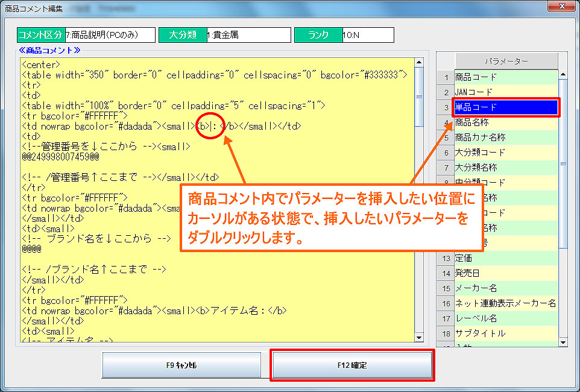
Task: Select JANコード parameter row
Action: [x=506, y=92]
